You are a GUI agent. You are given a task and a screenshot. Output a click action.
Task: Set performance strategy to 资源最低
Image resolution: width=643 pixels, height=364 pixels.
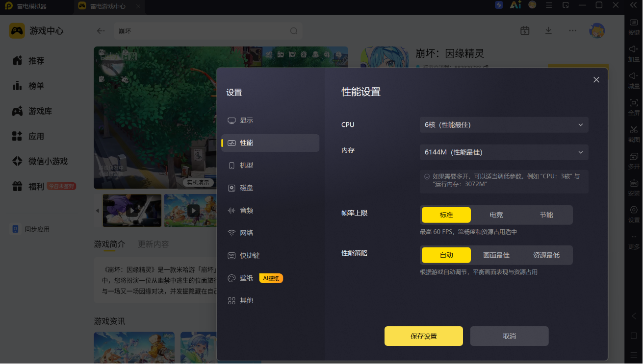pyautogui.click(x=546, y=255)
